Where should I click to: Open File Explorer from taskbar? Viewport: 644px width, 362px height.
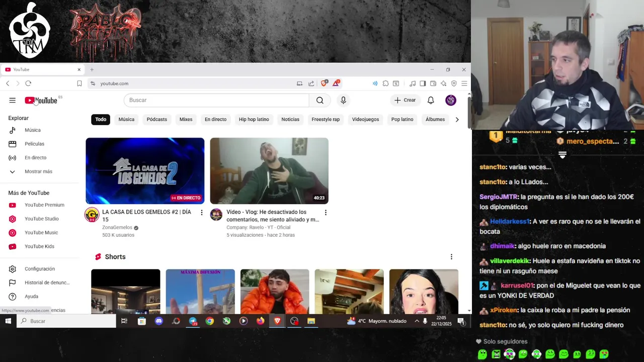[311, 321]
